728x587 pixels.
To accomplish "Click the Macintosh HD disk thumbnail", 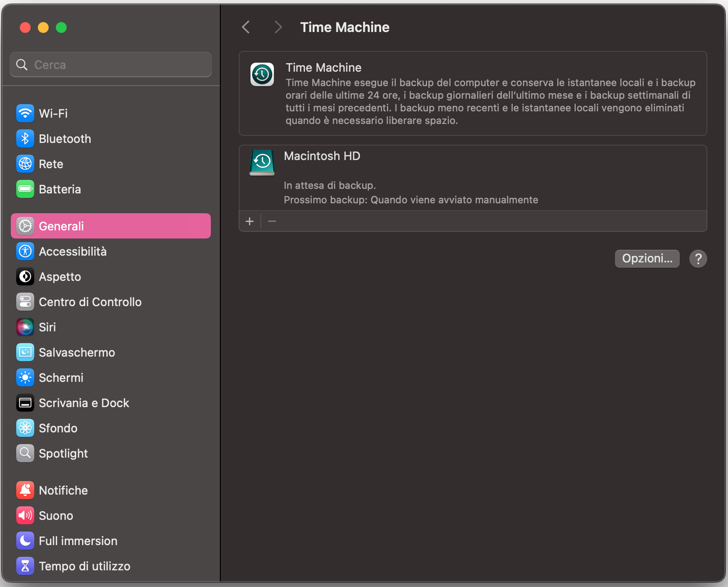I will coord(262,163).
